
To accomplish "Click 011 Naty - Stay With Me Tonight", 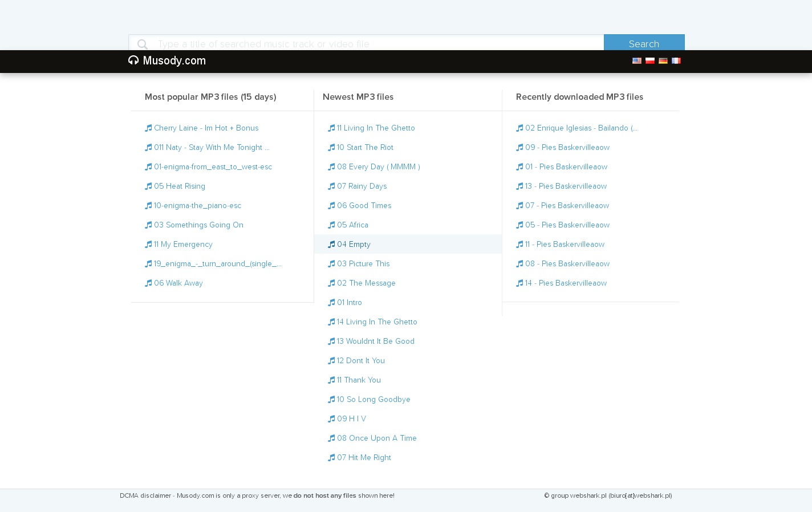I will [x=212, y=148].
